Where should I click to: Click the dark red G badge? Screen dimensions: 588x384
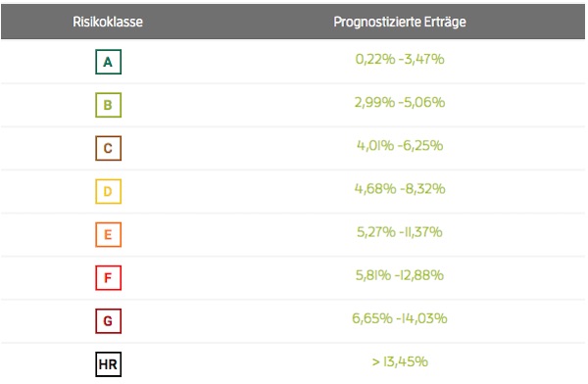108,321
